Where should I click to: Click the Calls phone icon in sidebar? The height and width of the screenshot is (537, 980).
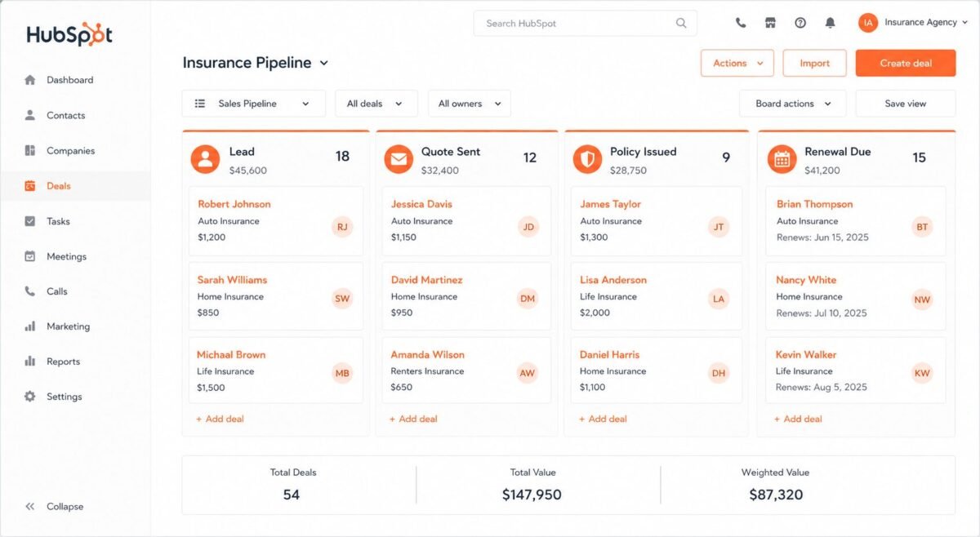click(x=30, y=291)
